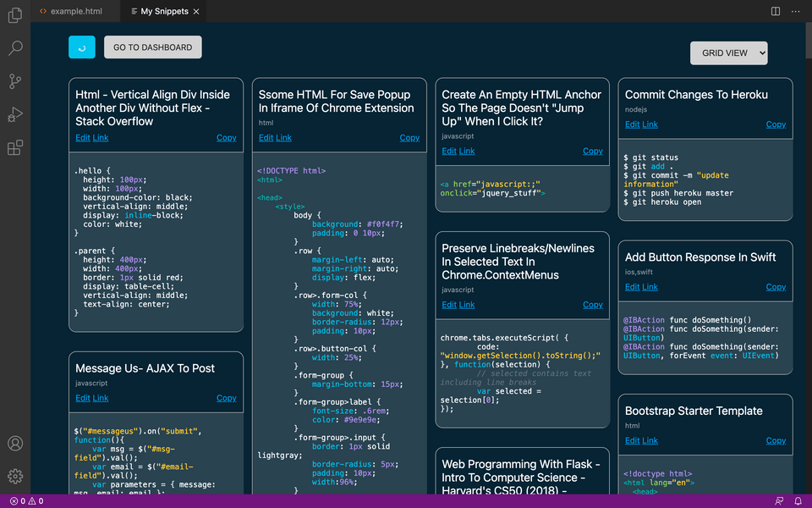
Task: Click GO TO DASHBOARD
Action: tap(152, 47)
